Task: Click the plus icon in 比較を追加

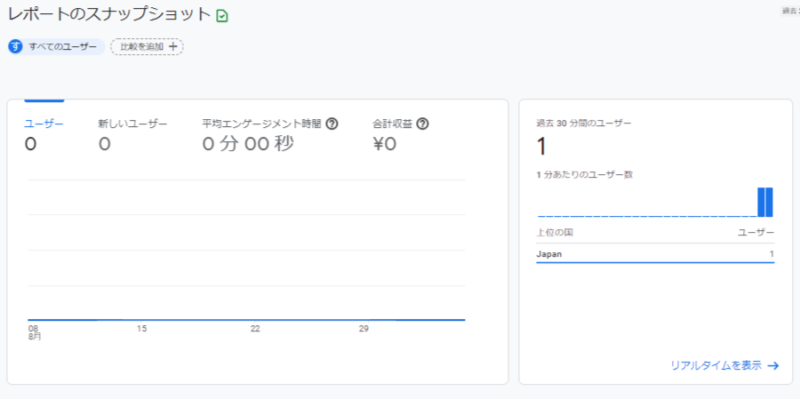Action: (172, 47)
